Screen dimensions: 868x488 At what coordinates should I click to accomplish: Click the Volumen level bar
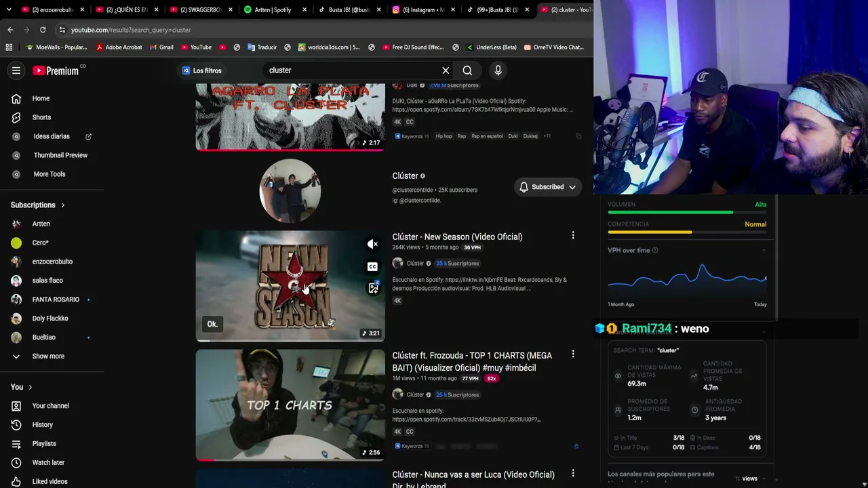coord(687,213)
